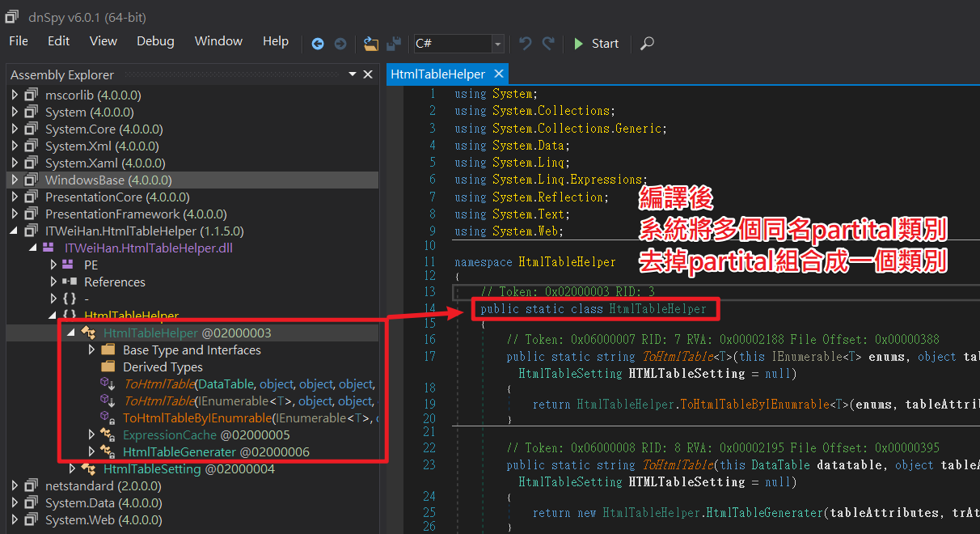The width and height of the screenshot is (980, 534).
Task: Click 'namespace HtmlTableHelper' code line
Action: click(534, 262)
